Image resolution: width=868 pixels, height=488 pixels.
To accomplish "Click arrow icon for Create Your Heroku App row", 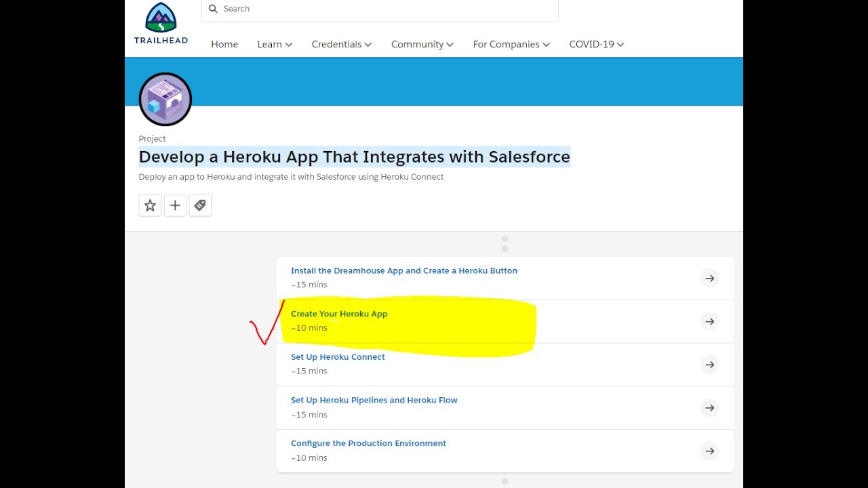I will click(709, 321).
